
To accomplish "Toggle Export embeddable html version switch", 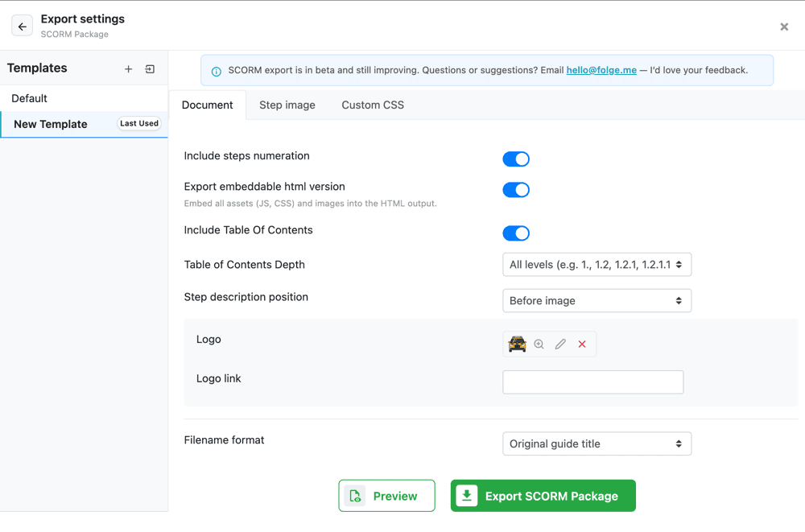I will 516,190.
